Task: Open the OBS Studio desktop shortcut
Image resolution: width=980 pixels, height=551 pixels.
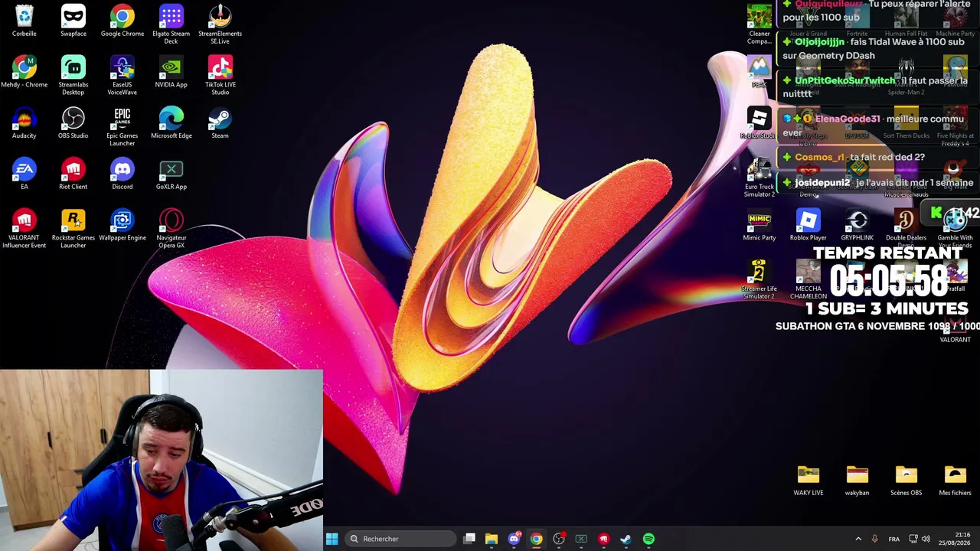Action: tap(73, 123)
